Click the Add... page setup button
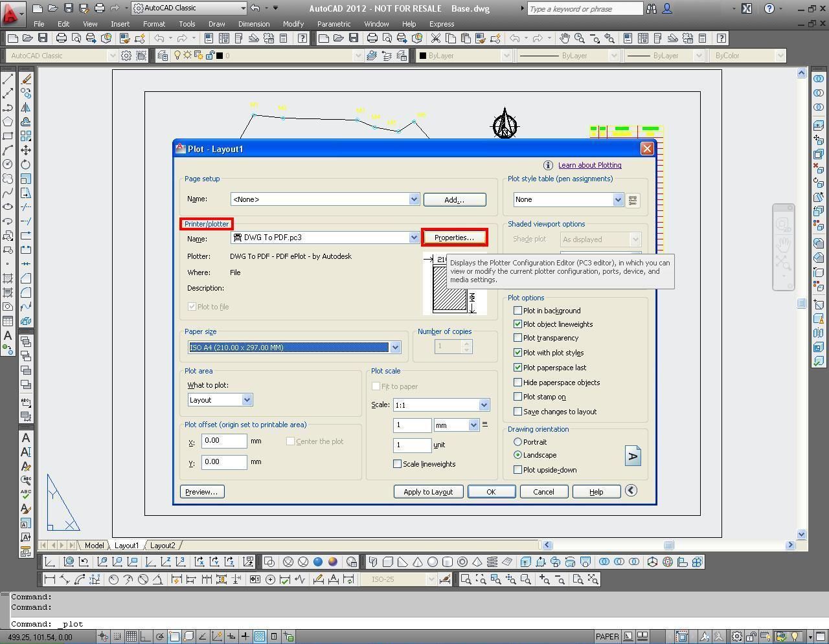This screenshot has width=829, height=644. point(455,199)
